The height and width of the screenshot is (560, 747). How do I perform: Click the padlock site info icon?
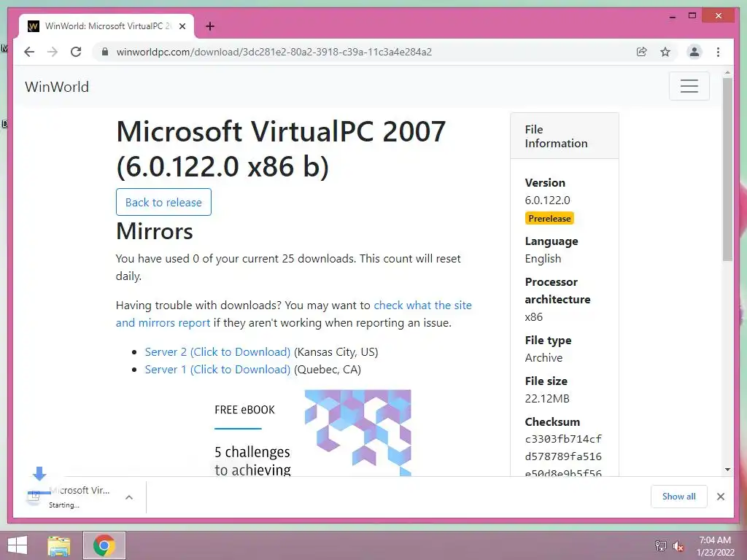tap(105, 52)
